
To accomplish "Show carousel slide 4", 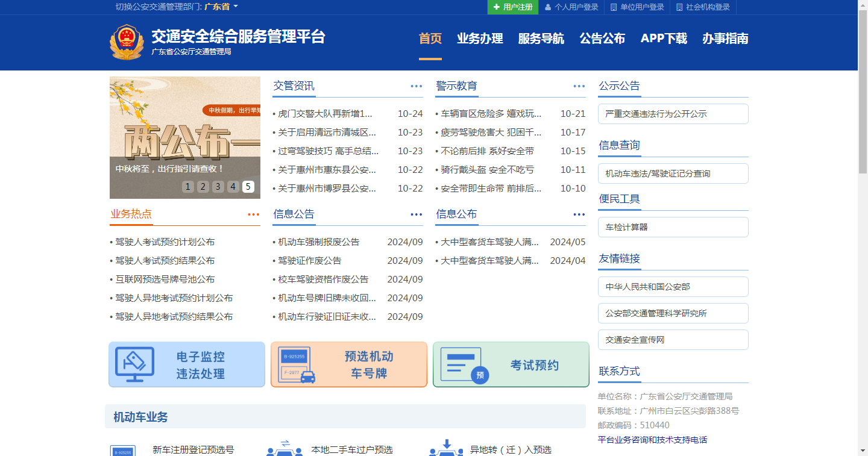I will 233,187.
